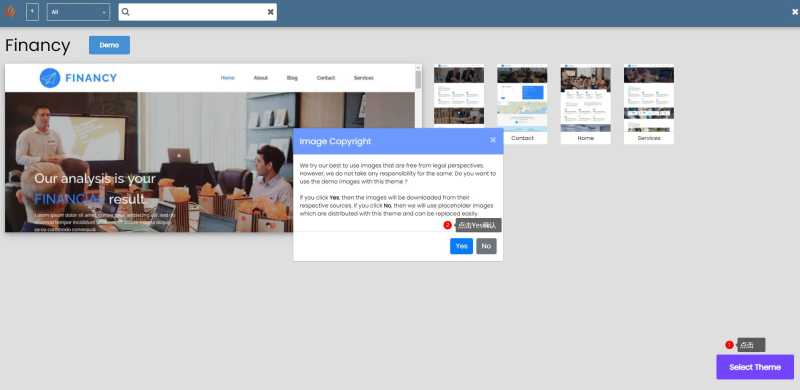
Task: Click the magnifier search icon
Action: pos(126,12)
